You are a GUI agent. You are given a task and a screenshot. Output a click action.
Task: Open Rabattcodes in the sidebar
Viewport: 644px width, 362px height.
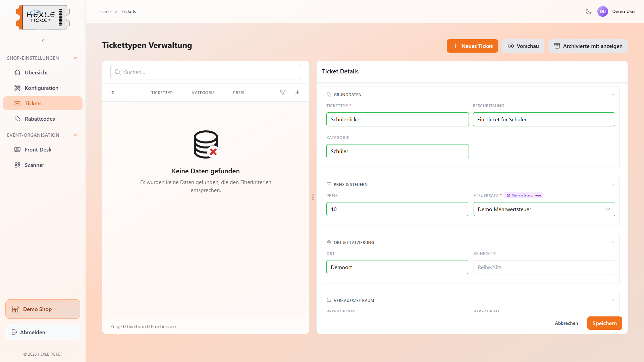point(40,119)
